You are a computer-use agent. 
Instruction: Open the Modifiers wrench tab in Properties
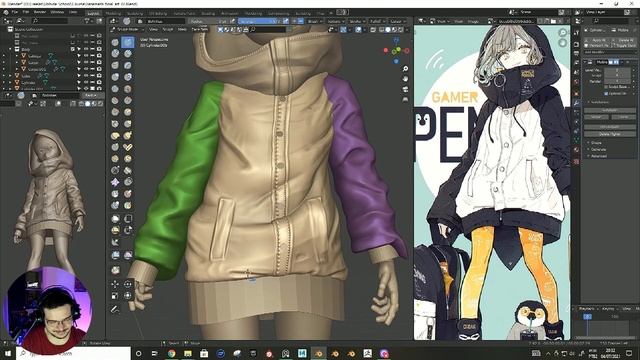[576, 103]
